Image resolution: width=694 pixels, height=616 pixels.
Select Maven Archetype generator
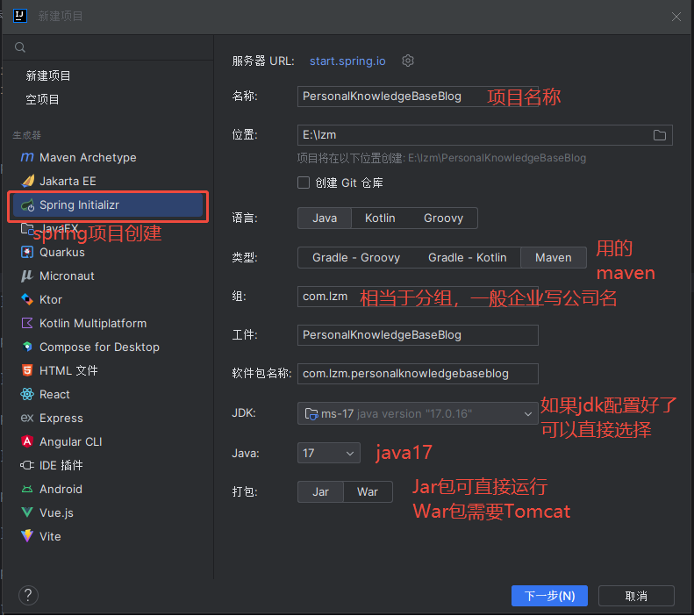108,157
